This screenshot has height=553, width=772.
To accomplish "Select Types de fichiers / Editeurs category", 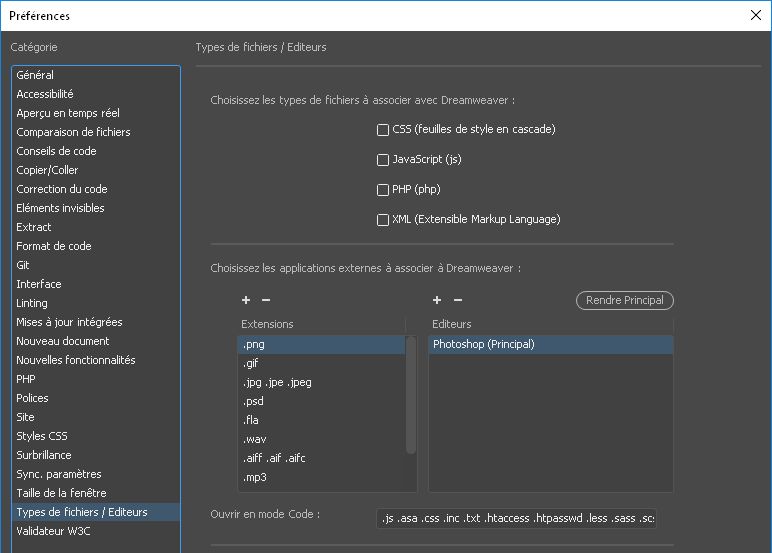I will [x=96, y=512].
